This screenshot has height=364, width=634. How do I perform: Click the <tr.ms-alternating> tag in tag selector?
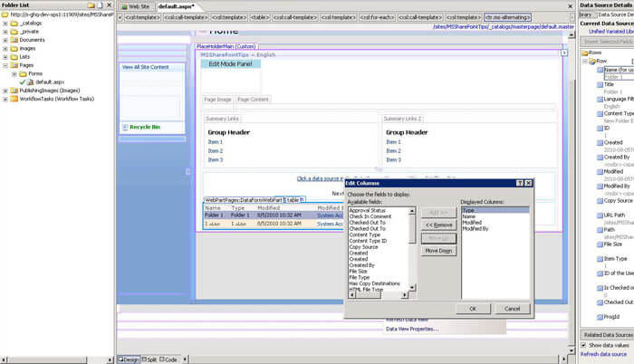point(507,17)
